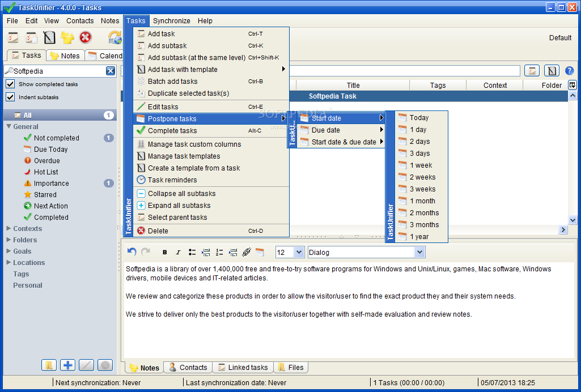The height and width of the screenshot is (392, 581).
Task: Click the insert link icon in note editor
Action: click(247, 253)
